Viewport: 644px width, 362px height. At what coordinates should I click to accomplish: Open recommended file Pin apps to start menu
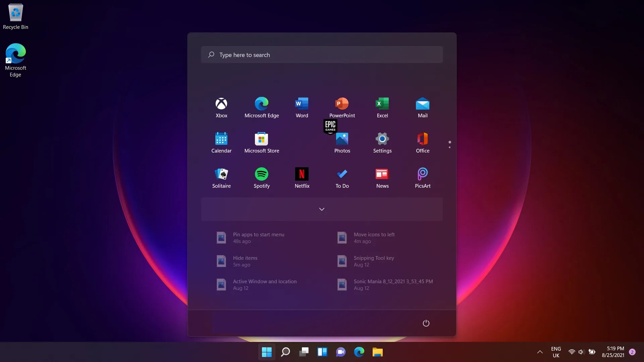tap(258, 238)
